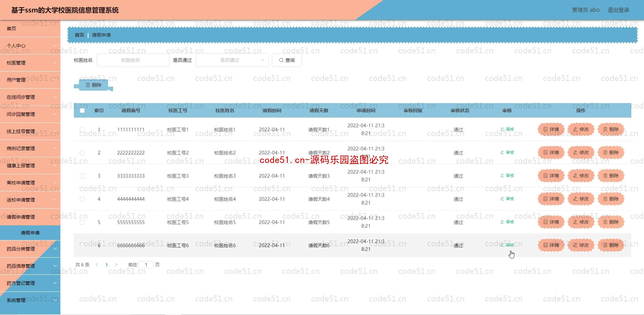Viewport: 644px width, 315px height.
Task: Select 请假申请 submenu item
Action: (x=30, y=233)
